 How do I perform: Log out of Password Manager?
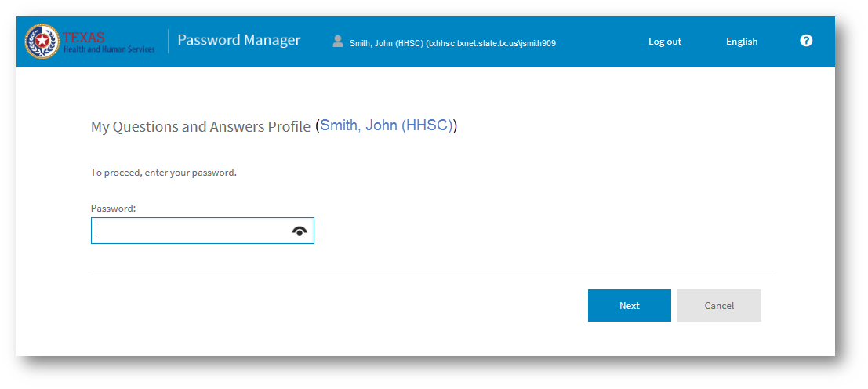[665, 42]
